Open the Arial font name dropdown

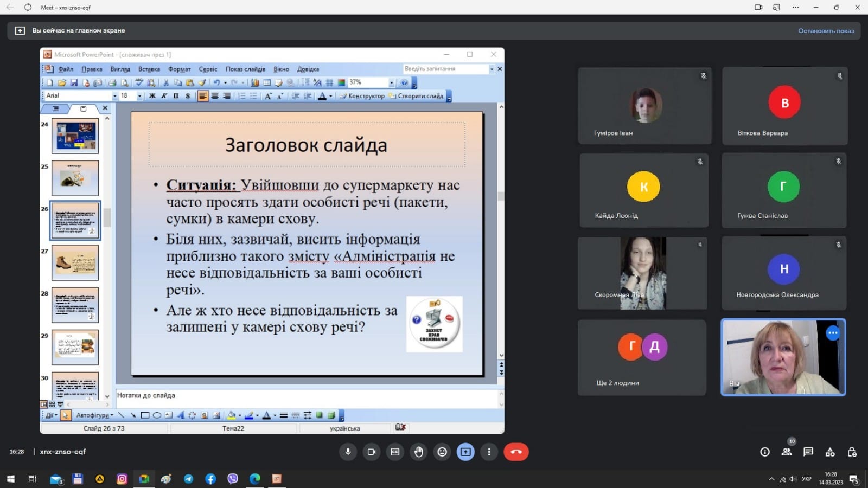coord(114,96)
